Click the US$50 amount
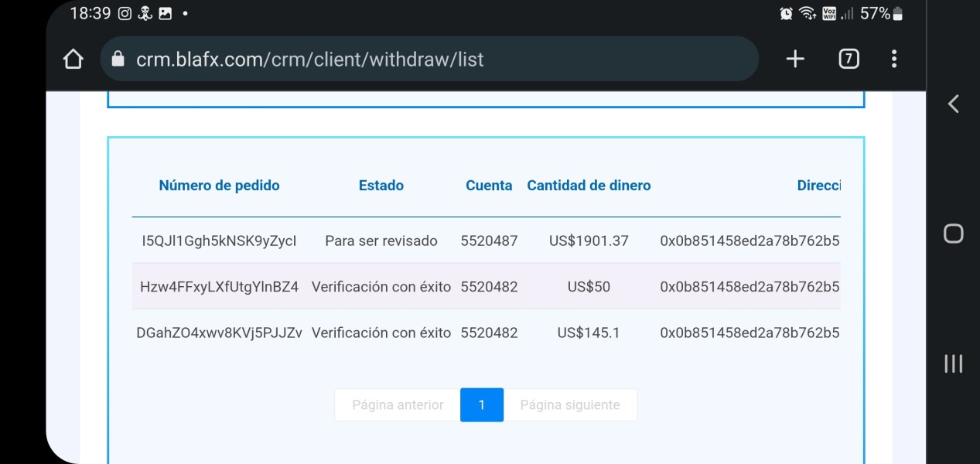This screenshot has width=980, height=464. [x=589, y=287]
